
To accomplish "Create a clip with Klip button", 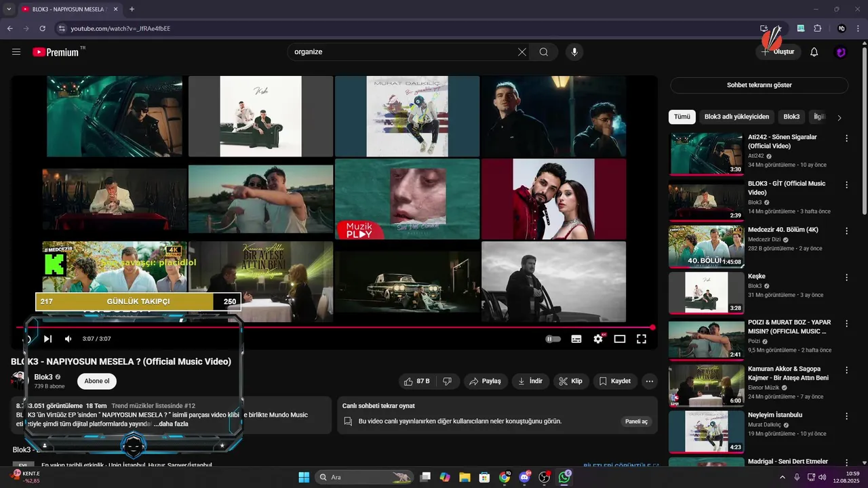I will tap(570, 381).
